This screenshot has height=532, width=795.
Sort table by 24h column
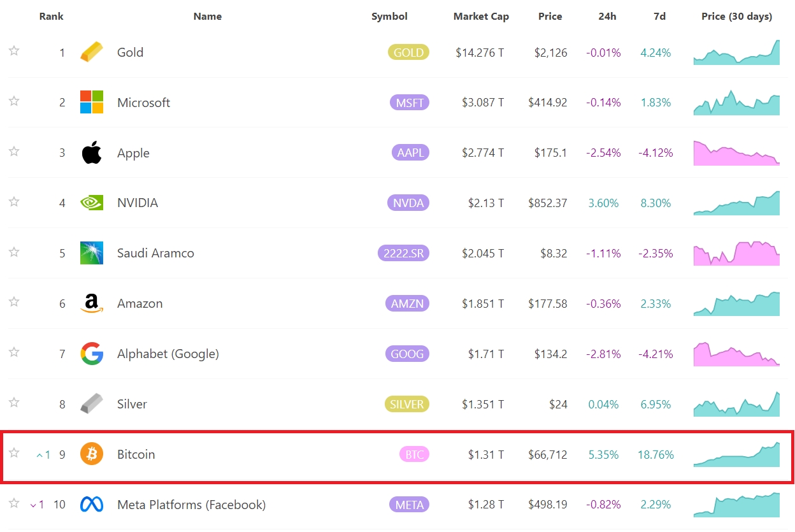pos(607,17)
